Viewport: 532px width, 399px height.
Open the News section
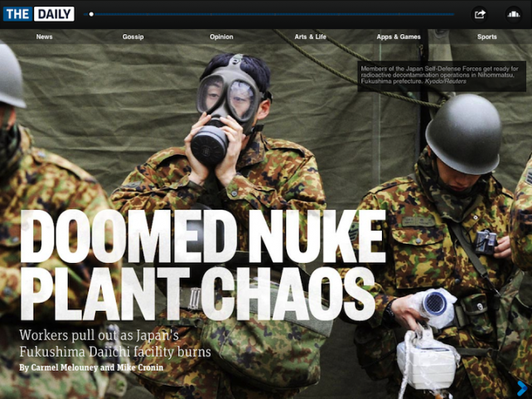click(45, 36)
